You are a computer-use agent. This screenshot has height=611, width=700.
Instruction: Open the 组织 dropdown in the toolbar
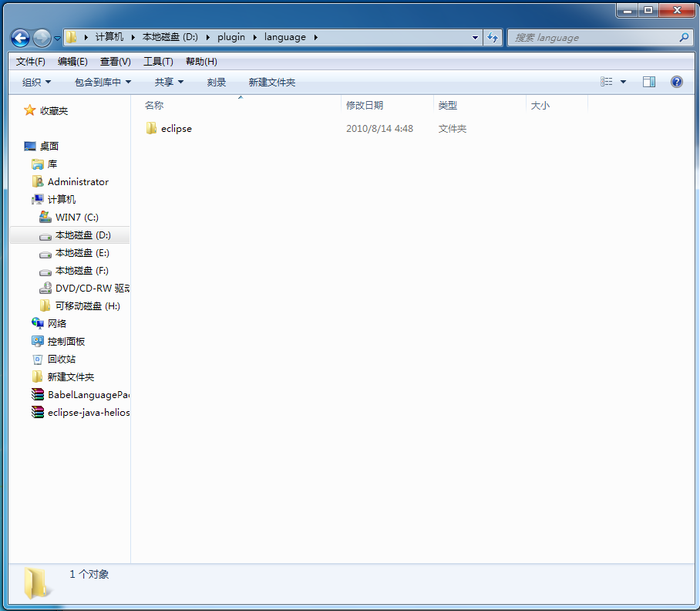(x=36, y=83)
